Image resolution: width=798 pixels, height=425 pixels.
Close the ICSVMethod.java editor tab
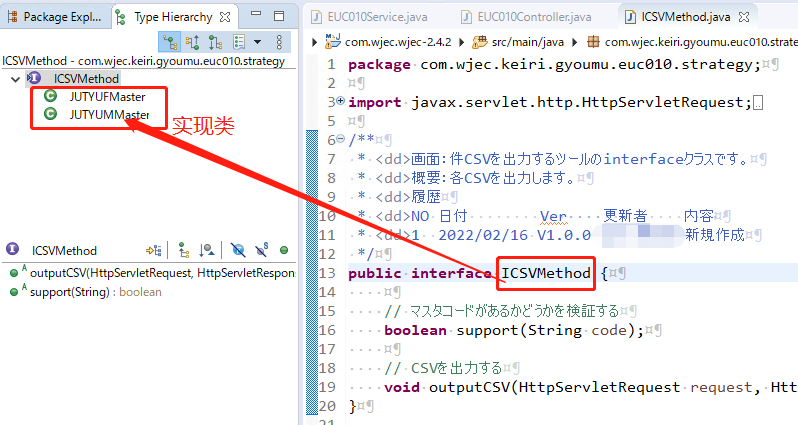pyautogui.click(x=744, y=17)
